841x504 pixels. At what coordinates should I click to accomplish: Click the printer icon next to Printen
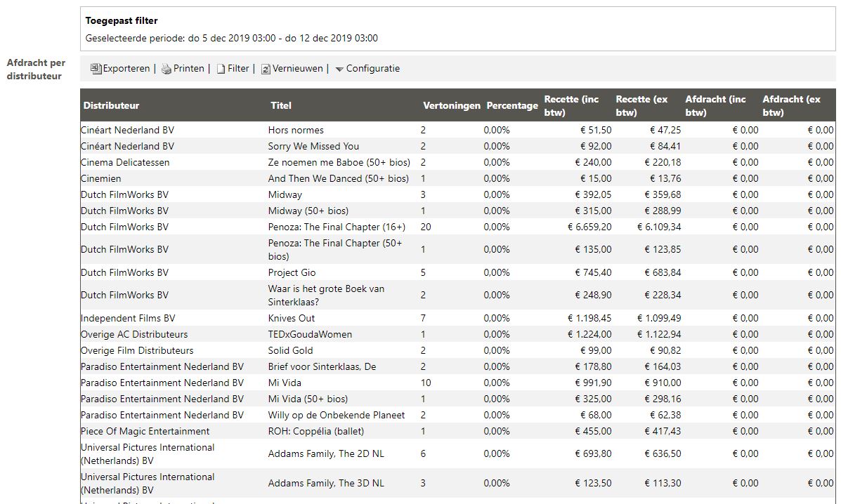tap(167, 69)
